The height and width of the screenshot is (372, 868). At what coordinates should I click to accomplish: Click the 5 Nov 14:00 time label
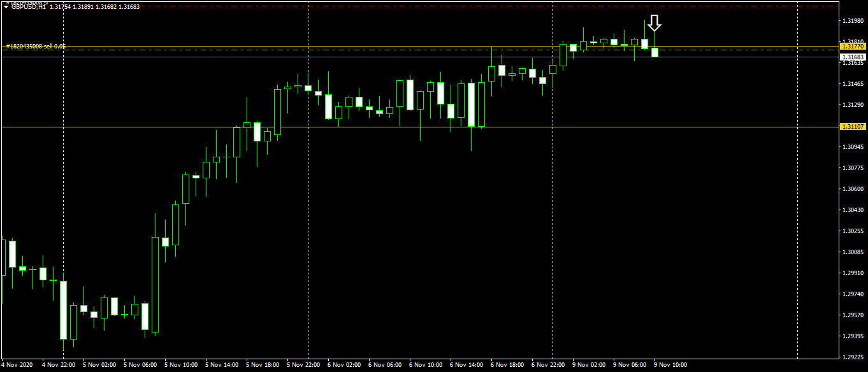(222, 365)
